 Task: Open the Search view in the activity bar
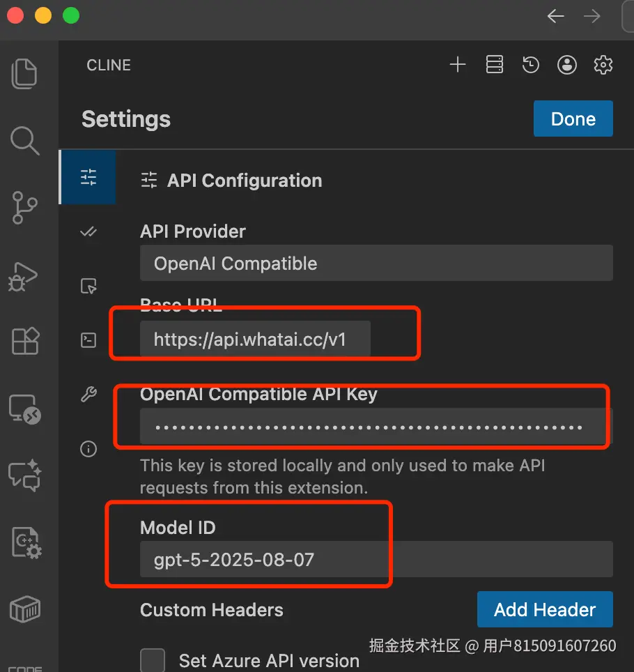tap(25, 141)
